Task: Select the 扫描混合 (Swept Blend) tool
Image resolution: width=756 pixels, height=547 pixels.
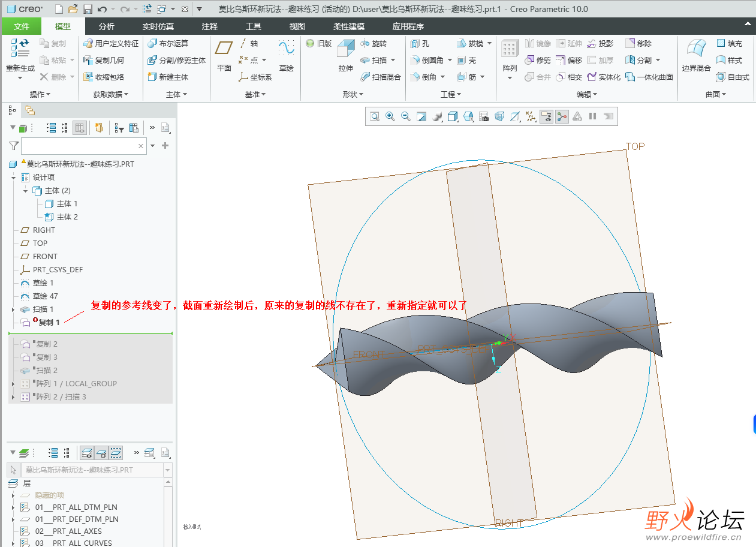Action: tap(381, 77)
